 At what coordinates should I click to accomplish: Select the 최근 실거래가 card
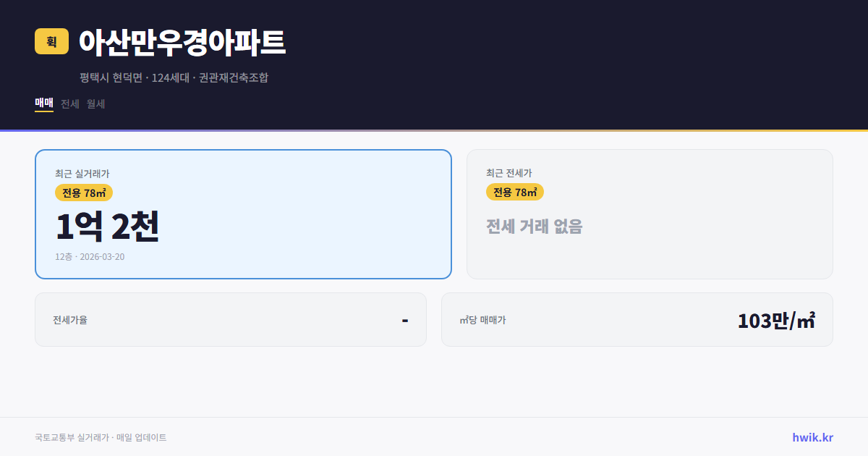click(x=243, y=214)
